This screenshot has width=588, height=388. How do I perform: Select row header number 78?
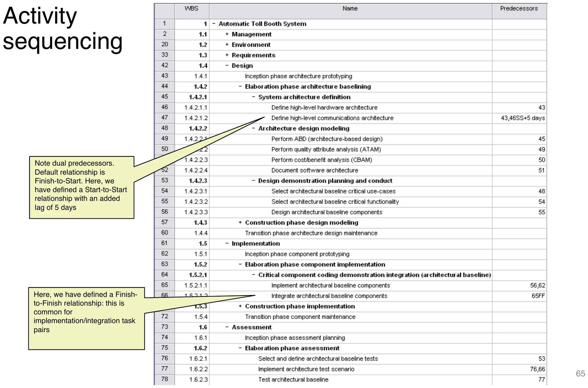(x=165, y=379)
